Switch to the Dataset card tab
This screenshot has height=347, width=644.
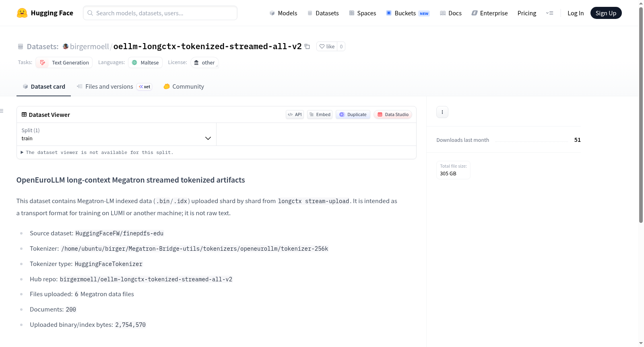coord(43,87)
